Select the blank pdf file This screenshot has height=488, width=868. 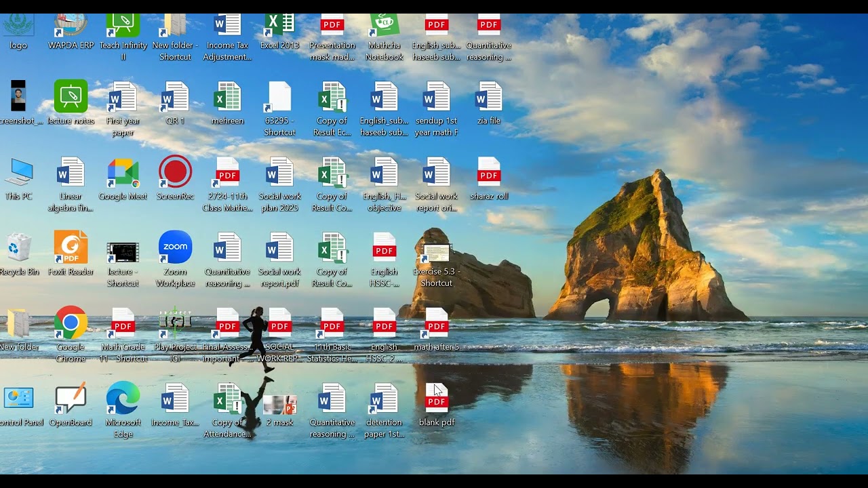pyautogui.click(x=437, y=404)
